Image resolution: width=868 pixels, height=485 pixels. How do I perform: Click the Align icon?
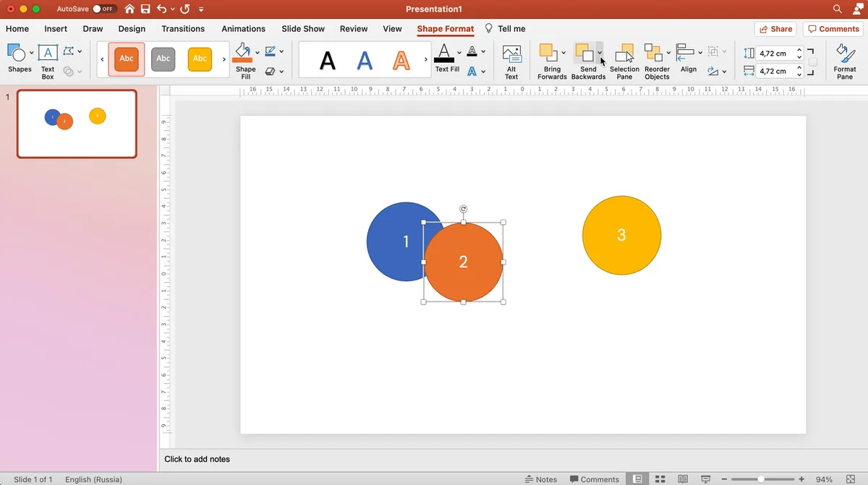(685, 53)
